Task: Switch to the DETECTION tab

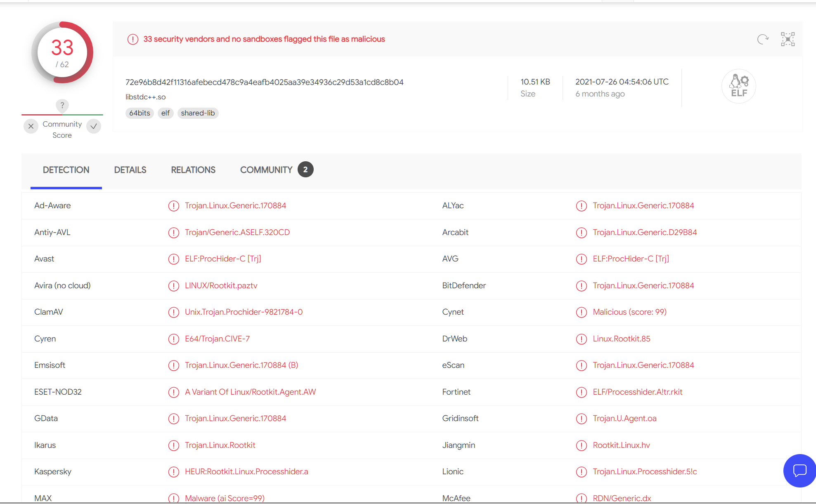Action: pos(66,170)
